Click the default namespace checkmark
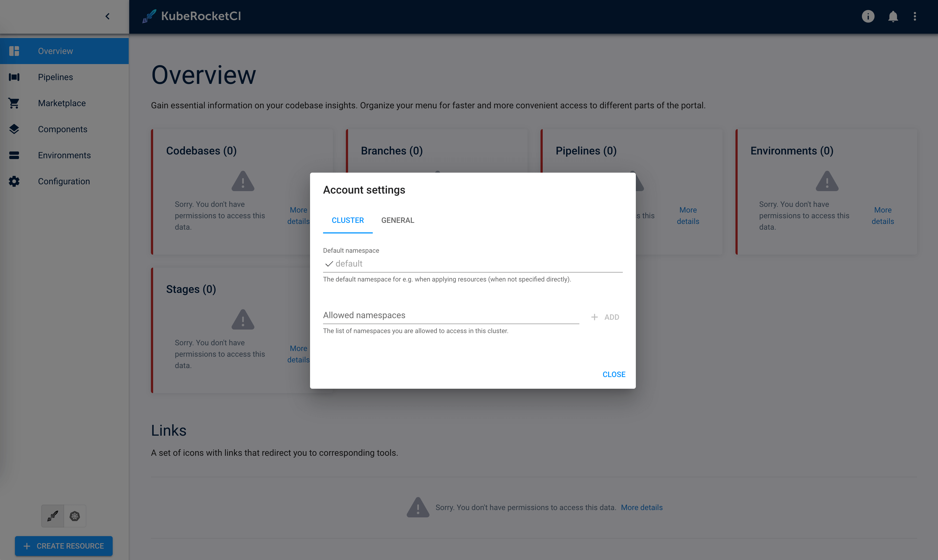938x560 pixels. 329,263
